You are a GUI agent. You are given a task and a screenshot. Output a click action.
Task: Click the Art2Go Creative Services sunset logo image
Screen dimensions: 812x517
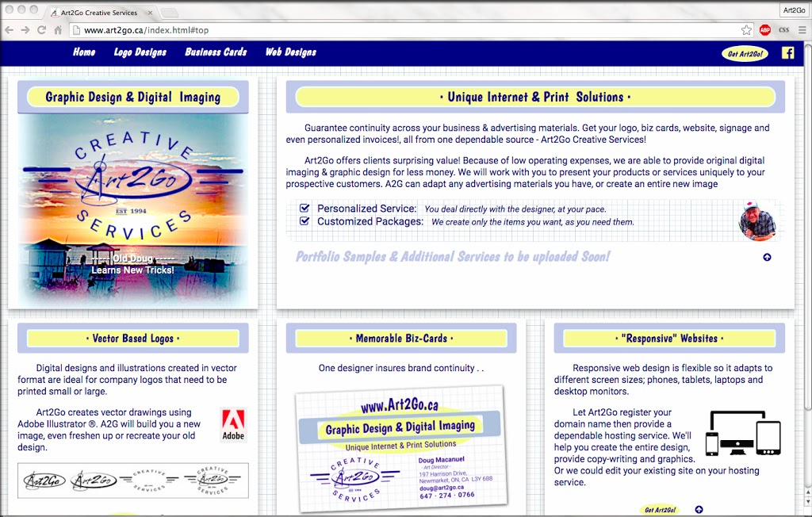coord(133,210)
